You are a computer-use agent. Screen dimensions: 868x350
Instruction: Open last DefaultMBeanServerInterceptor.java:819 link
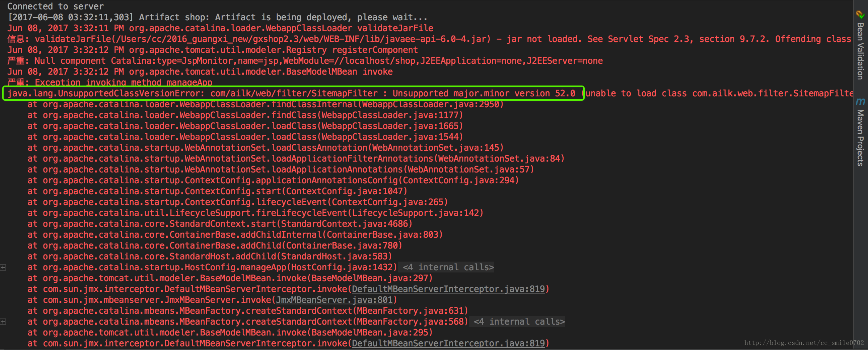(x=448, y=343)
